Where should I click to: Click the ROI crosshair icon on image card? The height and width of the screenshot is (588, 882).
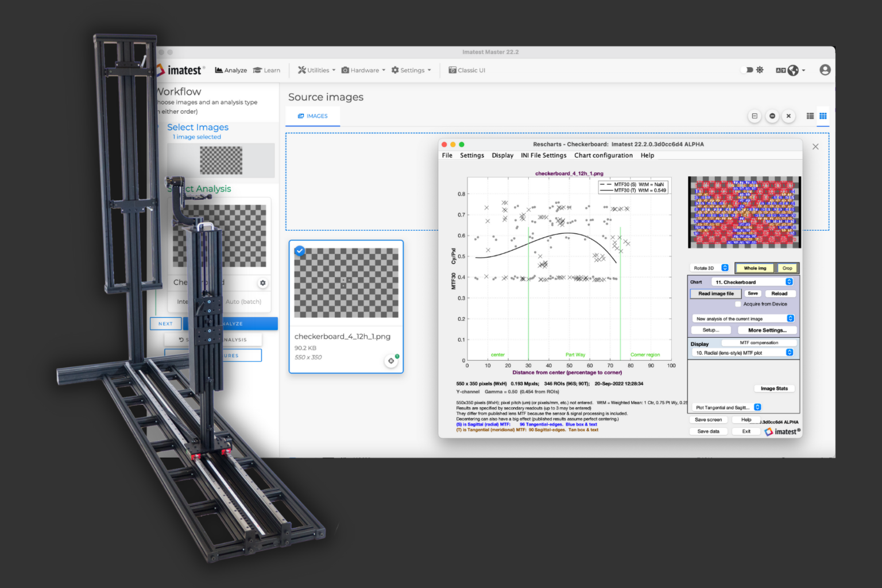coord(391,361)
